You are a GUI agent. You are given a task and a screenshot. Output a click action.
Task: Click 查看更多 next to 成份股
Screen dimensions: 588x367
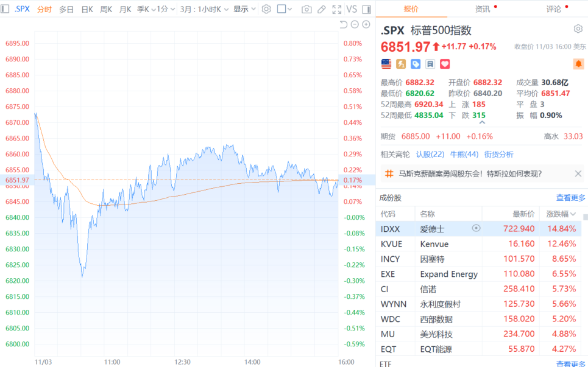pos(570,198)
